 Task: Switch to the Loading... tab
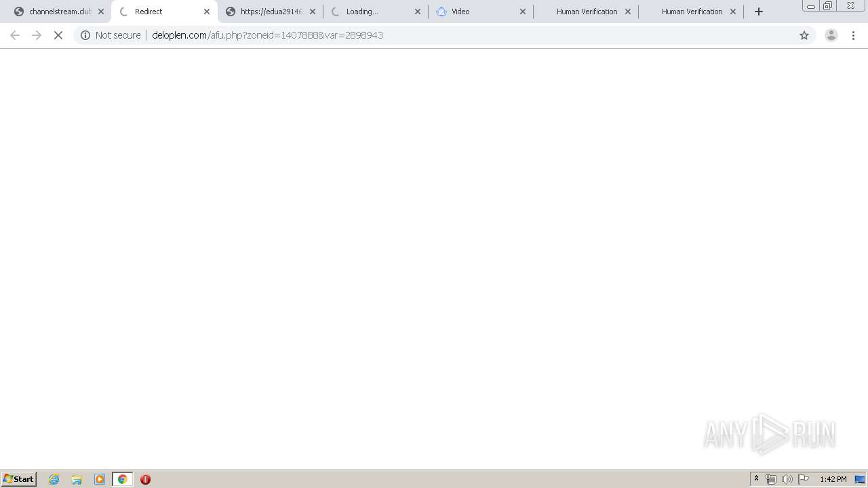375,12
